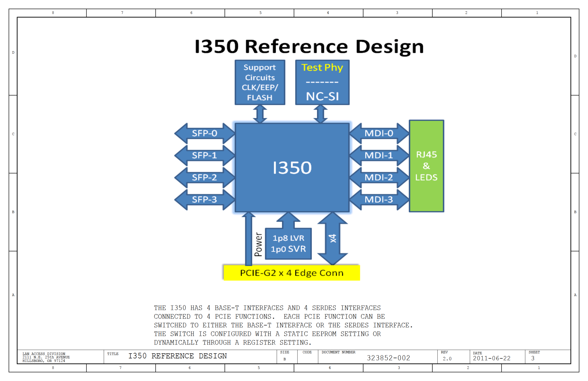Image resolution: width=588 pixels, height=381 pixels.
Task: Click the line starting 'CONNECTED TO 4 PCIE FUNCTIONS'
Action: coord(270,317)
